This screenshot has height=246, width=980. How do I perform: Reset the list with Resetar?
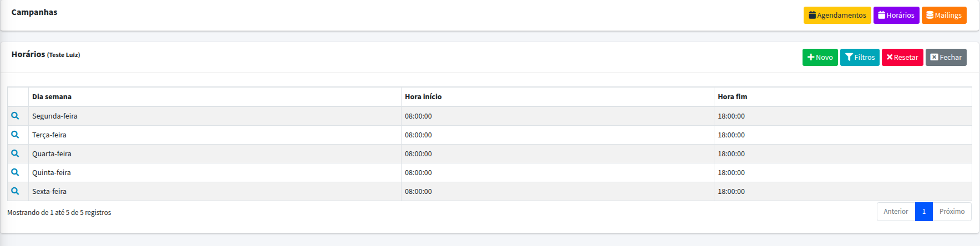tap(902, 57)
